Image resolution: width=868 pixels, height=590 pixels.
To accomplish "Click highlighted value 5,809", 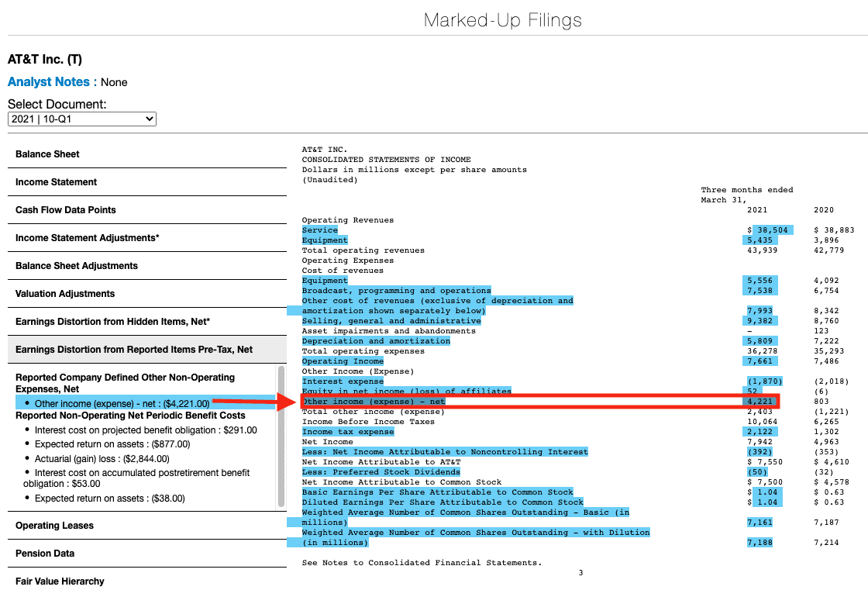I will click(759, 340).
